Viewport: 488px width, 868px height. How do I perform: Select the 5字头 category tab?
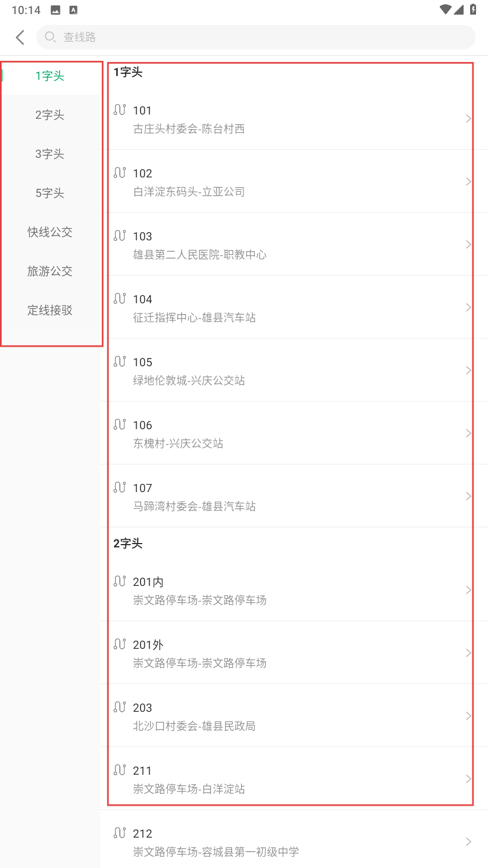click(x=50, y=193)
